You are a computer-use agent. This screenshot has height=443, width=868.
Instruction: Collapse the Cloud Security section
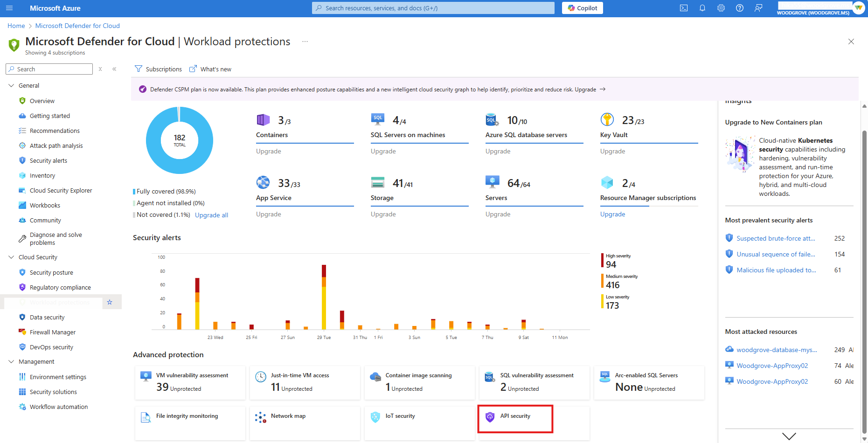point(12,257)
